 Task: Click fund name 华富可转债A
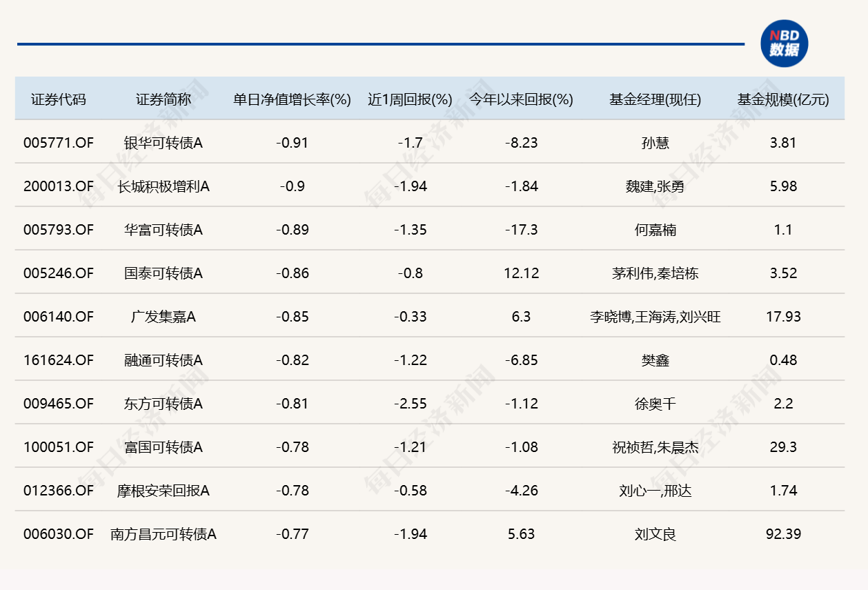pyautogui.click(x=164, y=230)
